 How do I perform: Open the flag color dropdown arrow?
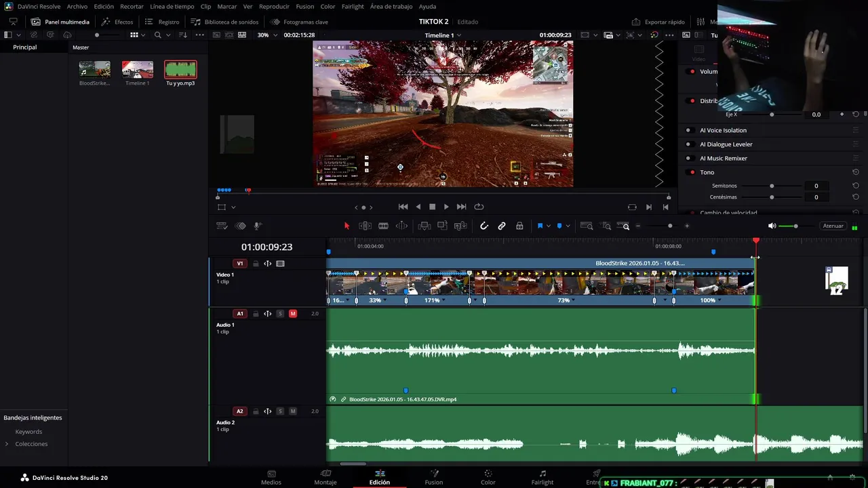click(x=548, y=226)
